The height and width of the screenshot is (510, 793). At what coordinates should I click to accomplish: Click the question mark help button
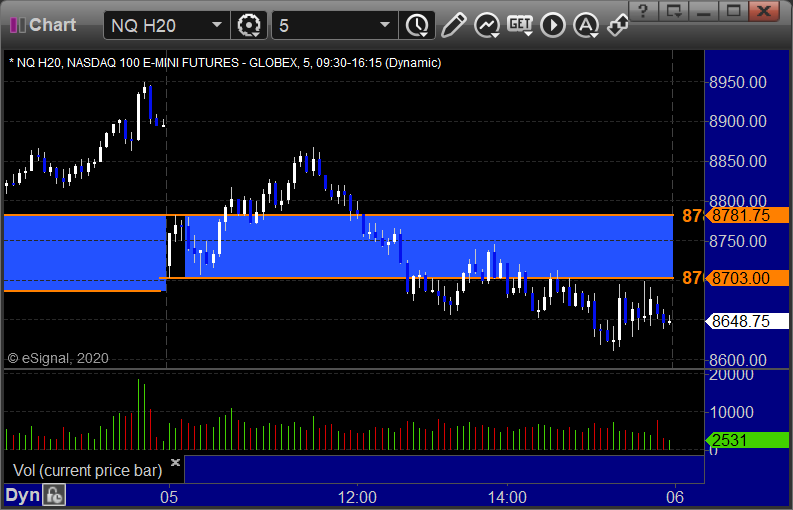pos(643,10)
